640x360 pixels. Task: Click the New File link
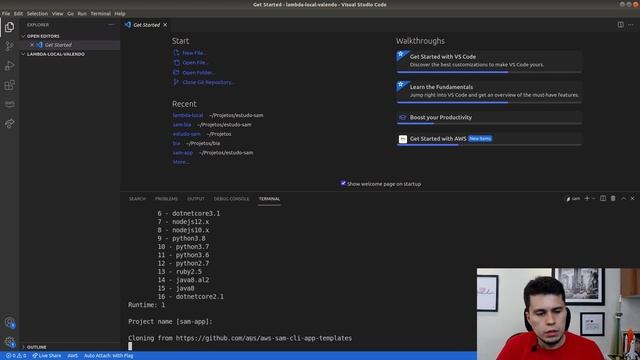pos(195,53)
